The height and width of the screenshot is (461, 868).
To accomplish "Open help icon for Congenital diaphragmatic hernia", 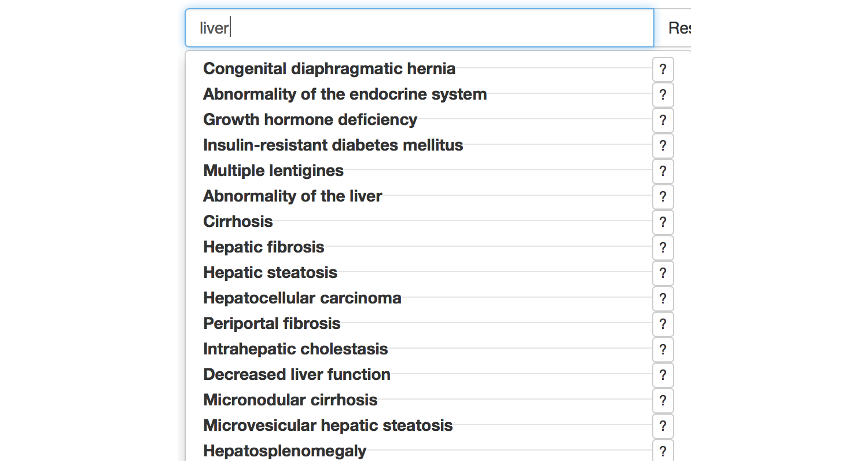I will pos(663,69).
